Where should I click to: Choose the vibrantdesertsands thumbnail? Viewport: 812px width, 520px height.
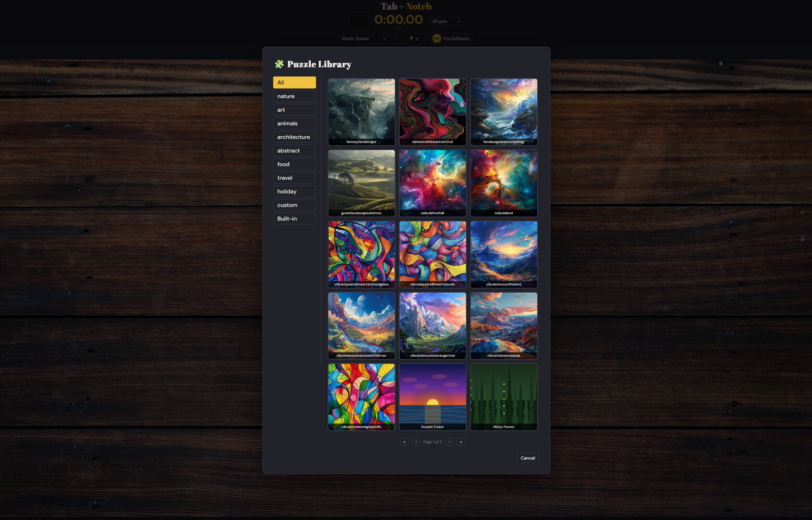coord(504,325)
